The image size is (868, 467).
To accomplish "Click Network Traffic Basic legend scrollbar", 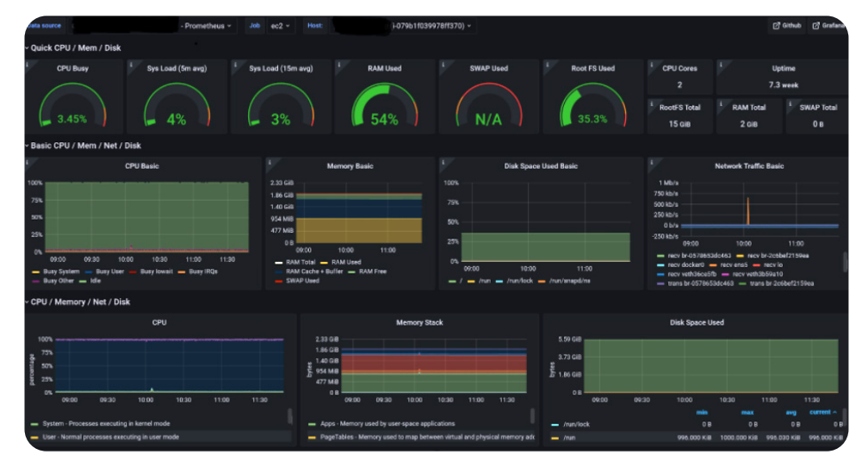I will [x=845, y=261].
